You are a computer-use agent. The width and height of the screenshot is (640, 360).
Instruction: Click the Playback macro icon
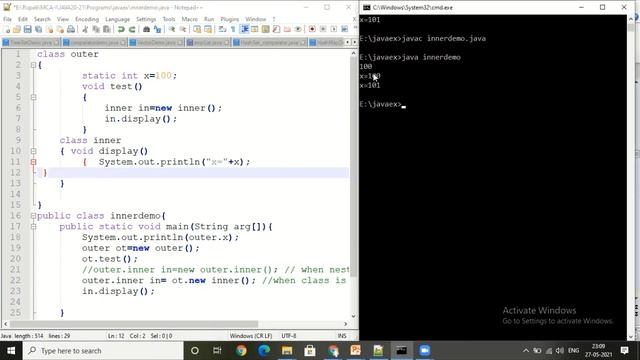(333, 29)
